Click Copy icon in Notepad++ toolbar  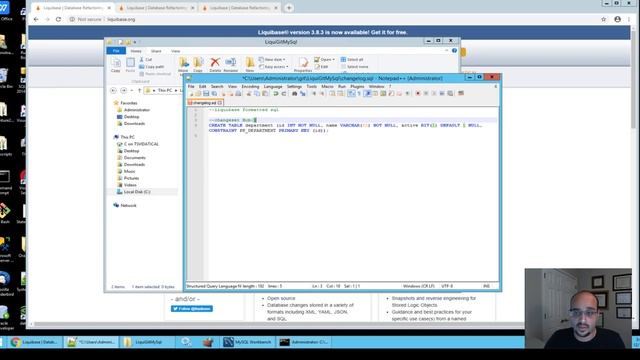257,93
